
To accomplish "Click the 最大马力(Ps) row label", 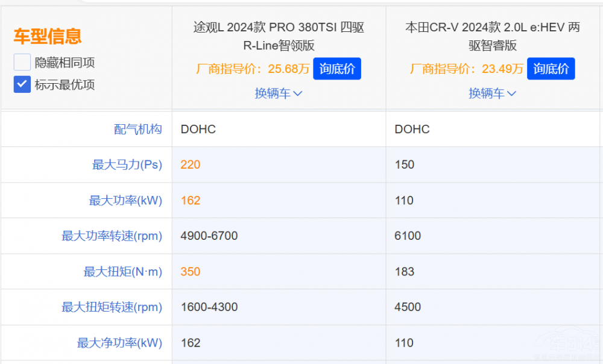I will [x=127, y=165].
